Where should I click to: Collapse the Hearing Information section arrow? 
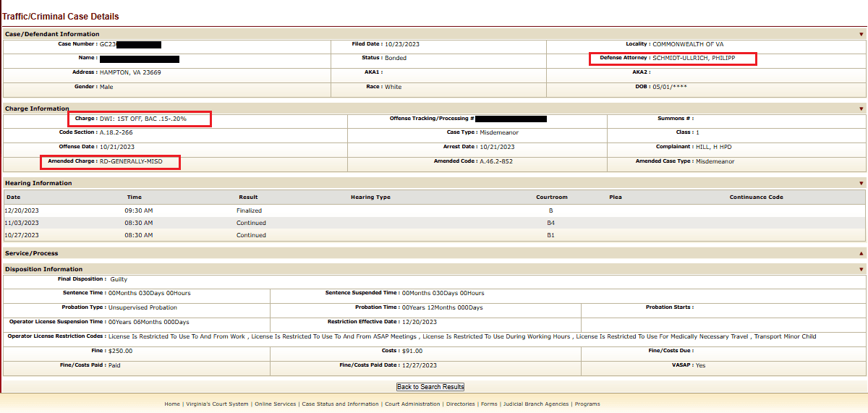[x=861, y=183]
